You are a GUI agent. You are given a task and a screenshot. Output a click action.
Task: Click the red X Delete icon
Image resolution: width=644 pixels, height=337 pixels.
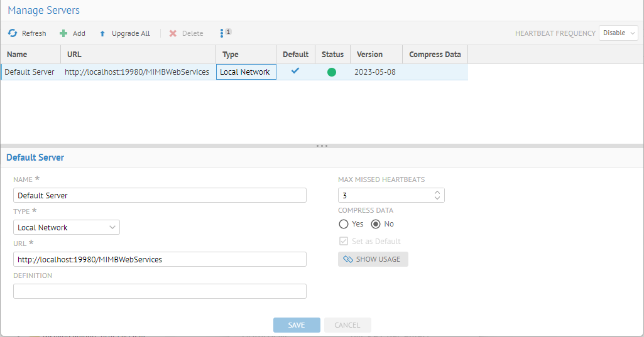click(x=173, y=33)
